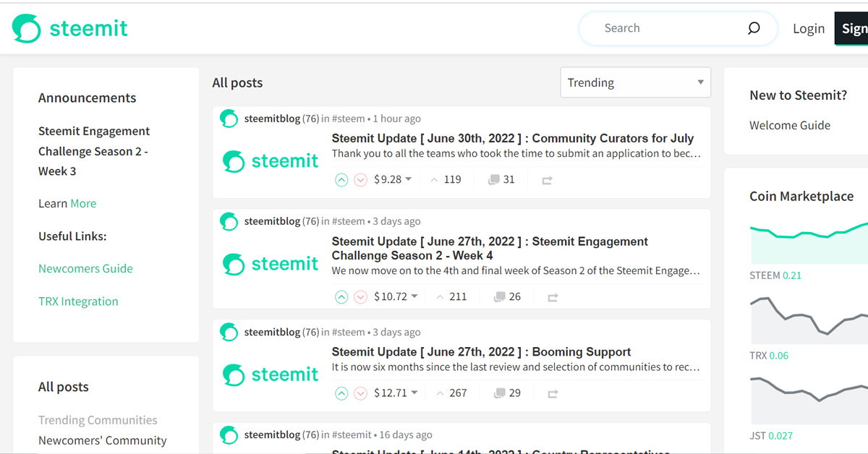Resteem the Community Curators for July post
The height and width of the screenshot is (454, 868).
tap(547, 180)
